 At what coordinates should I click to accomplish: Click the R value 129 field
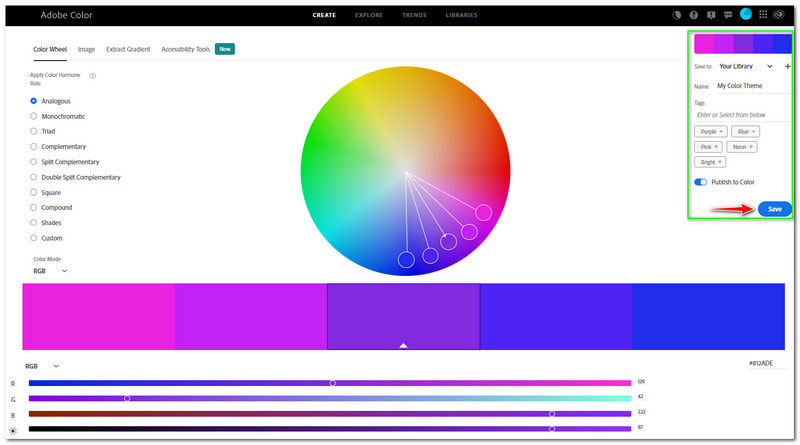coord(641,382)
